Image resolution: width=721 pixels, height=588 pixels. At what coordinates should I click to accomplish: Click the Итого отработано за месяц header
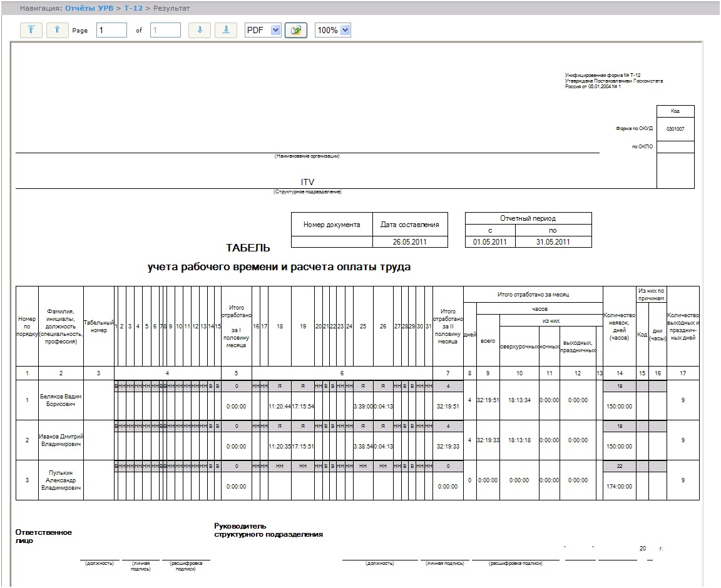point(533,294)
